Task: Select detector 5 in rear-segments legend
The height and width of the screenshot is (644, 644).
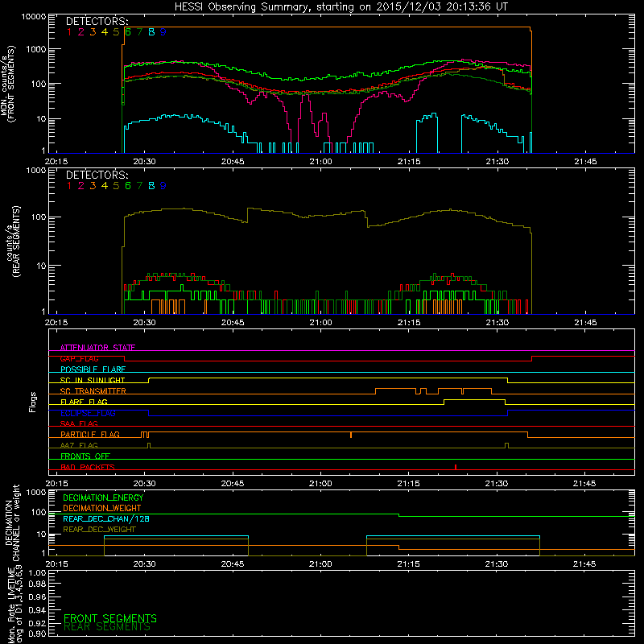Action: [x=116, y=186]
